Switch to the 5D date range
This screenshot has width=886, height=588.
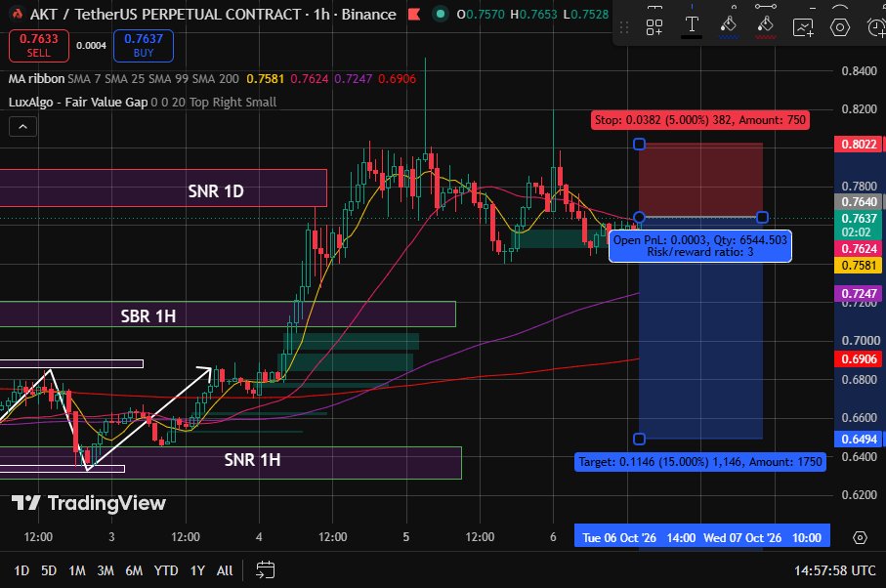click(x=49, y=570)
